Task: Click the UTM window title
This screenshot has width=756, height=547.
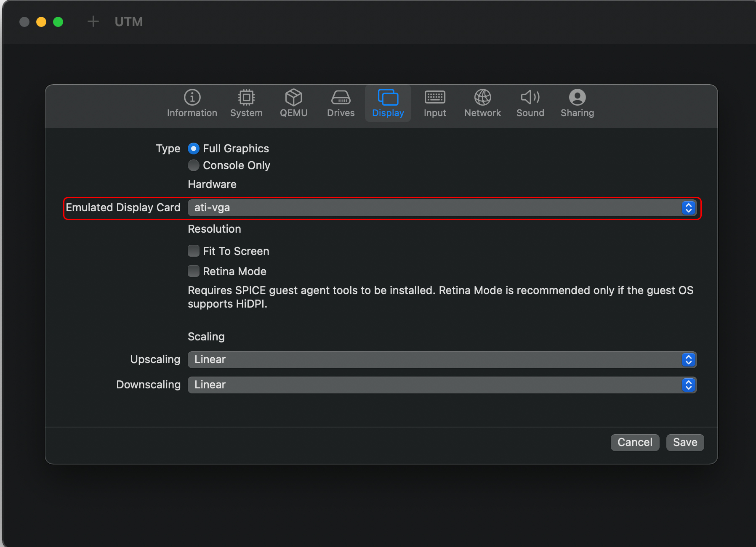Action: tap(129, 22)
